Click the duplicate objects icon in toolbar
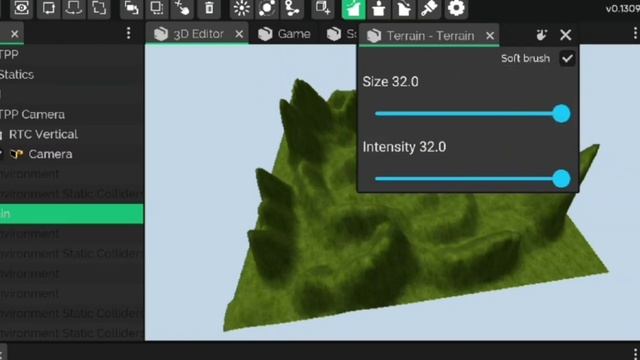The width and height of the screenshot is (640, 360). coord(131,8)
